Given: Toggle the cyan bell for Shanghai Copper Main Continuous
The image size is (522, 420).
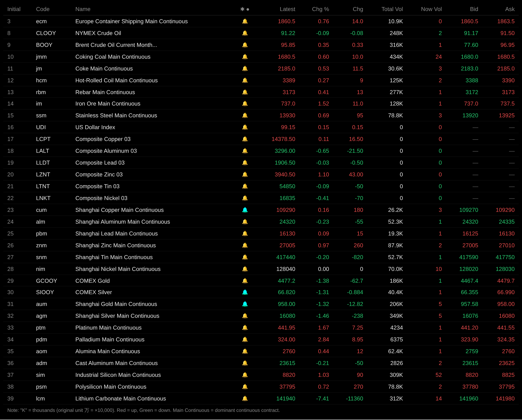Looking at the screenshot, I should tap(245, 210).
